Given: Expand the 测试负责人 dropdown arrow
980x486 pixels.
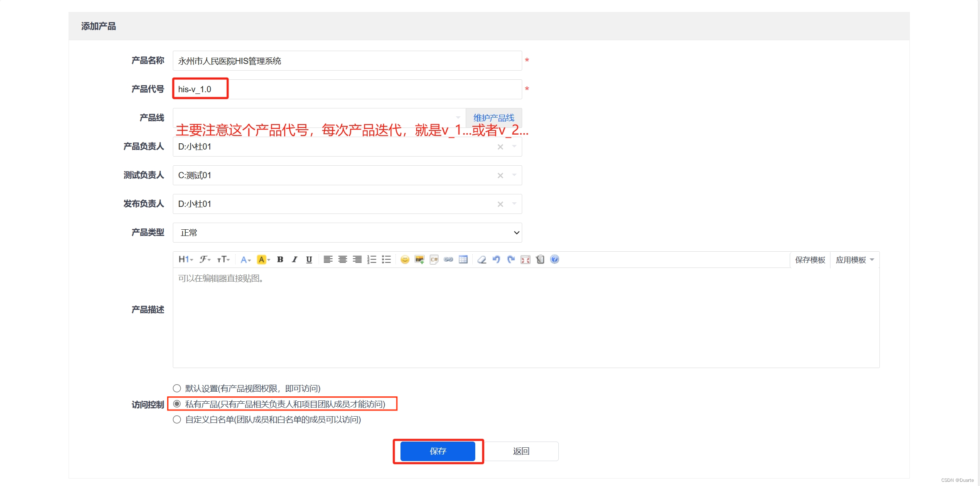Looking at the screenshot, I should tap(514, 175).
